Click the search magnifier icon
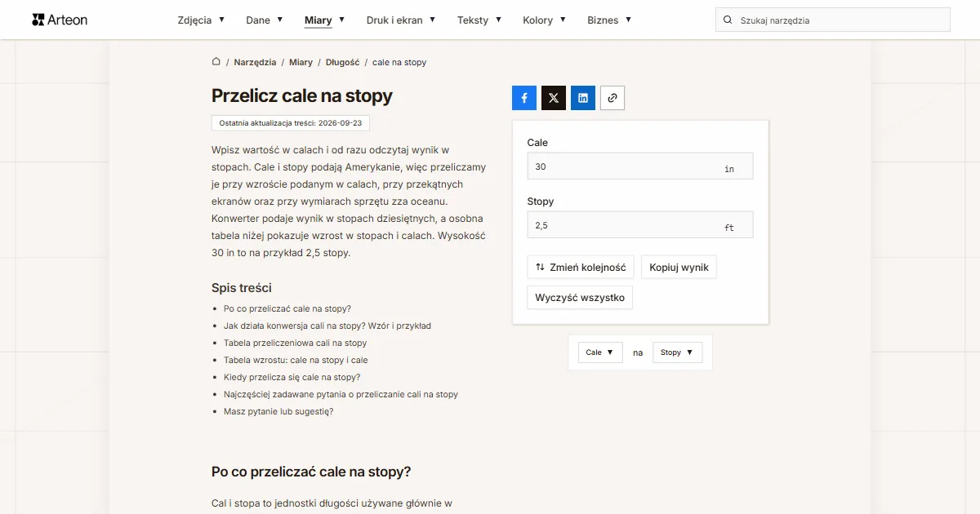Screen dimensions: 980x514 click(x=728, y=20)
